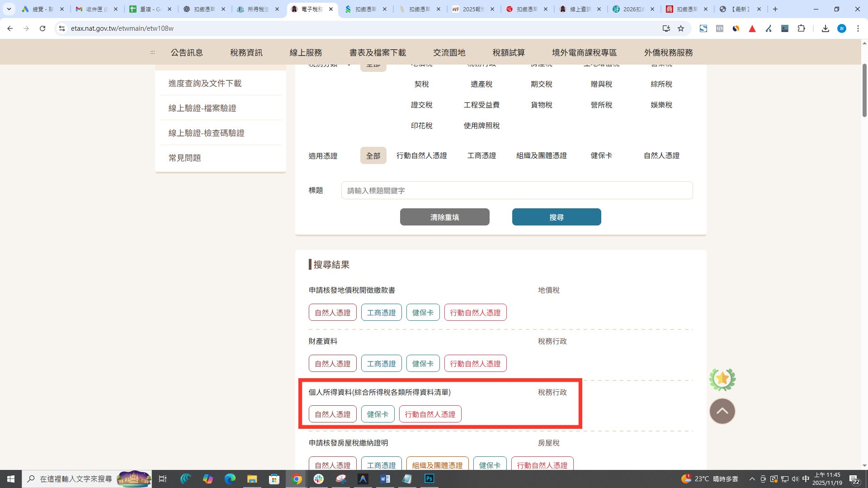Open the Chrome three-dot menu
Viewport: 868px width, 488px height.
858,28
